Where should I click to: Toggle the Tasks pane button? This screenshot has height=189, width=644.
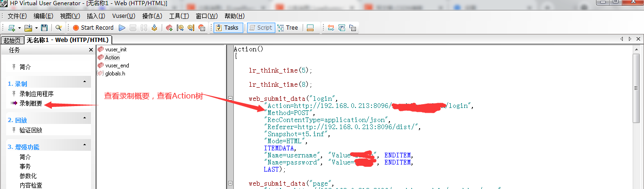click(228, 28)
